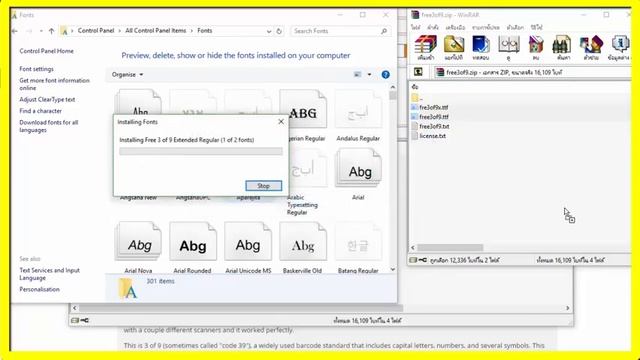
Task: Click the Fonts folder icon in details pane
Action: [x=128, y=288]
